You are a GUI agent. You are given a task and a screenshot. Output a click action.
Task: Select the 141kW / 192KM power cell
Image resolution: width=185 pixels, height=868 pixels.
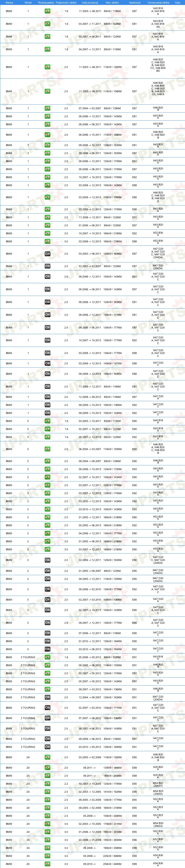(x=112, y=792)
